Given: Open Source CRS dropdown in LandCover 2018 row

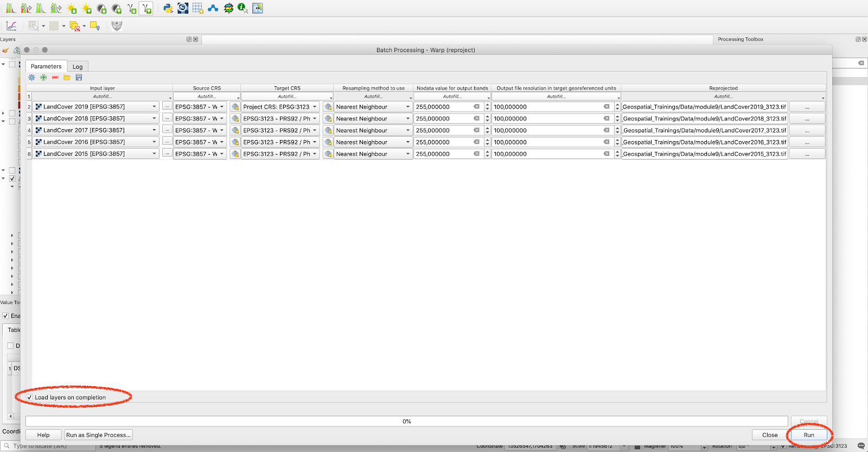Looking at the screenshot, I should click(x=200, y=118).
